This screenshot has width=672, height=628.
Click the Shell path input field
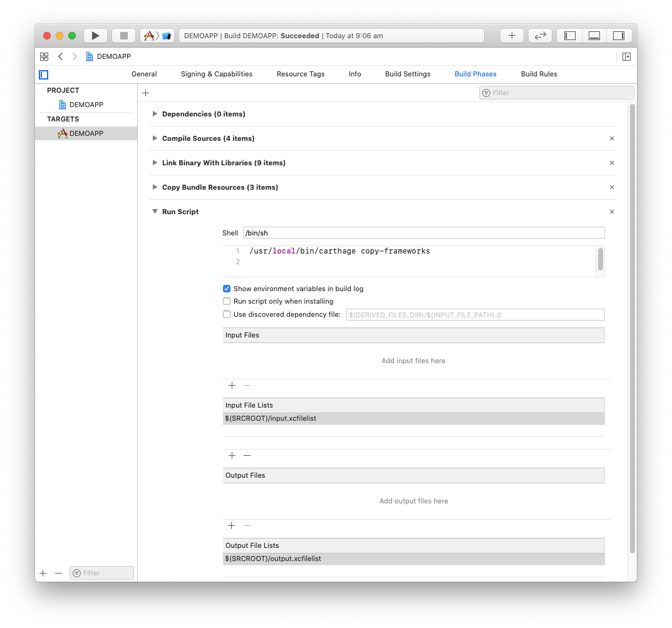(x=423, y=233)
